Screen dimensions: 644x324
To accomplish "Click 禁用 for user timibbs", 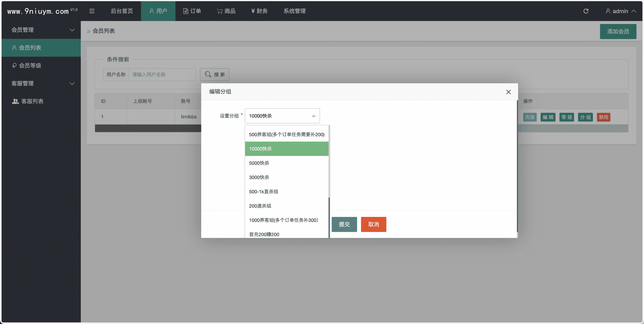I will tap(604, 117).
